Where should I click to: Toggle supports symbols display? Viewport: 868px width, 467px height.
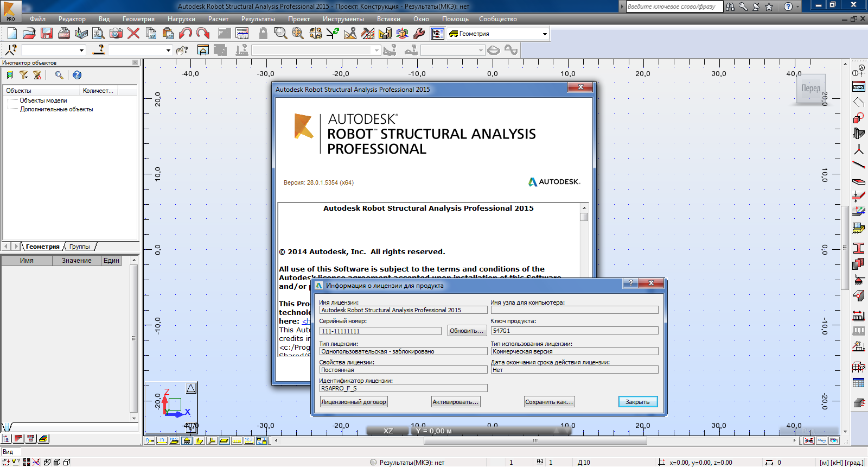tap(187, 440)
